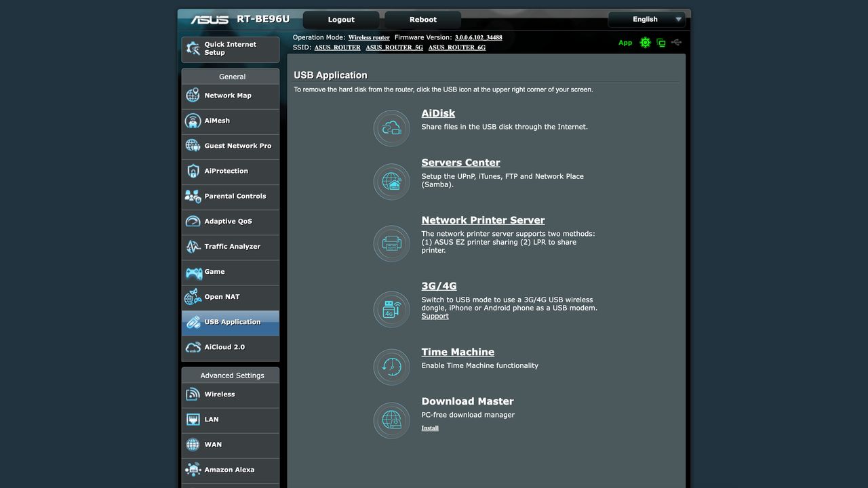Click the Network Printer Server printer icon
868x488 pixels.
pos(391,243)
